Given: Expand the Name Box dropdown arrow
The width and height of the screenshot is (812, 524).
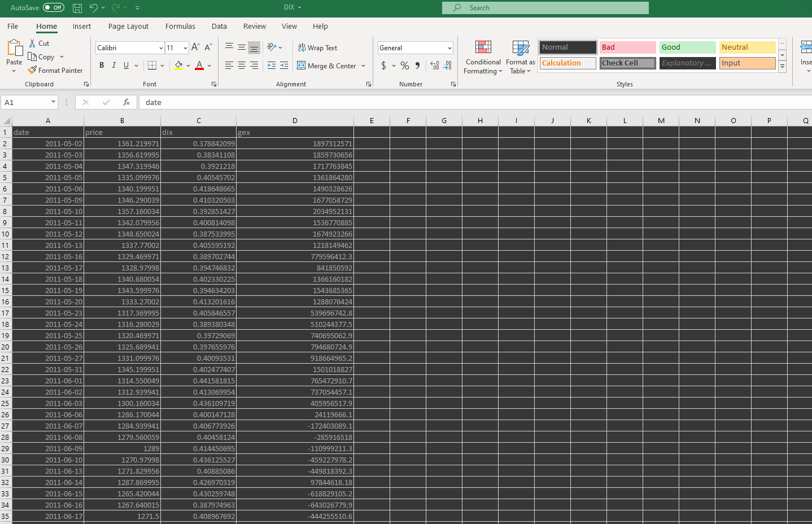Looking at the screenshot, I should tap(53, 102).
